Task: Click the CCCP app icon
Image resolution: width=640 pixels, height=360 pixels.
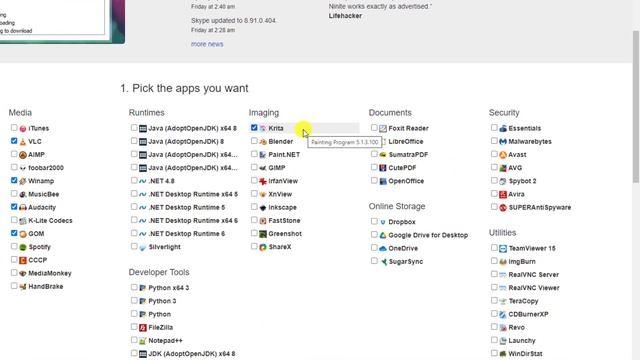Action: coord(23,260)
